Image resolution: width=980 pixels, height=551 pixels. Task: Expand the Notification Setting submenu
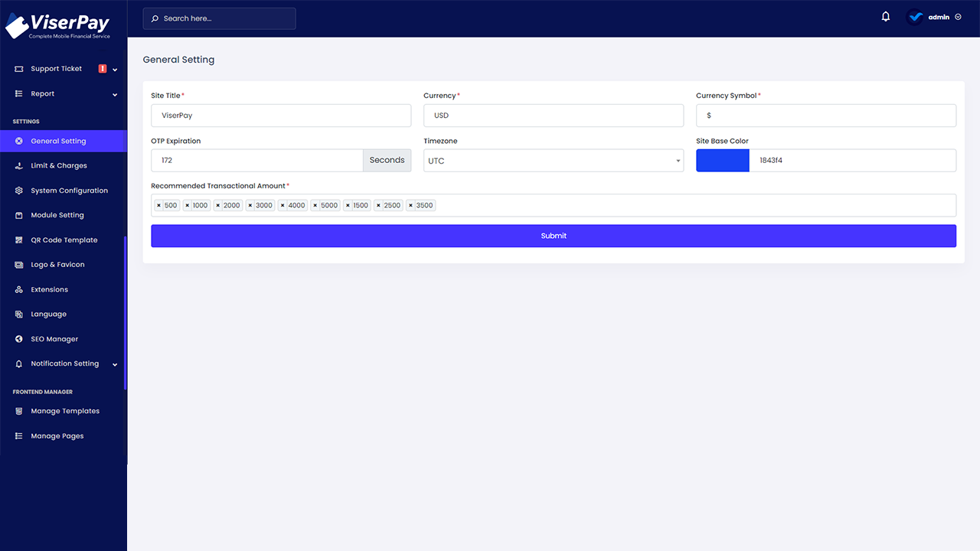pos(65,364)
